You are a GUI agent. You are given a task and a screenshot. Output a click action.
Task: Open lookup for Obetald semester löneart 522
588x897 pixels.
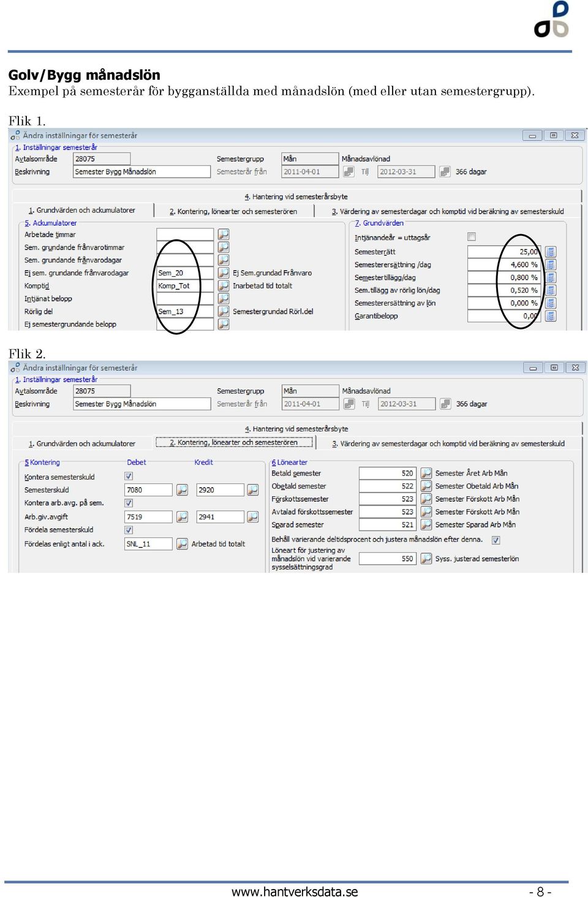tap(426, 486)
